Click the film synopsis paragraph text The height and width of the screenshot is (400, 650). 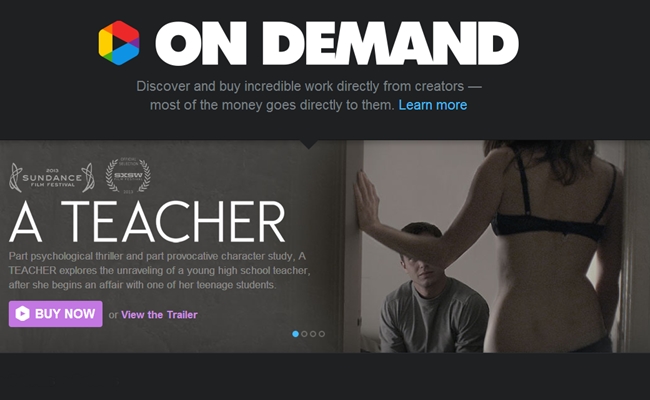coord(159,270)
